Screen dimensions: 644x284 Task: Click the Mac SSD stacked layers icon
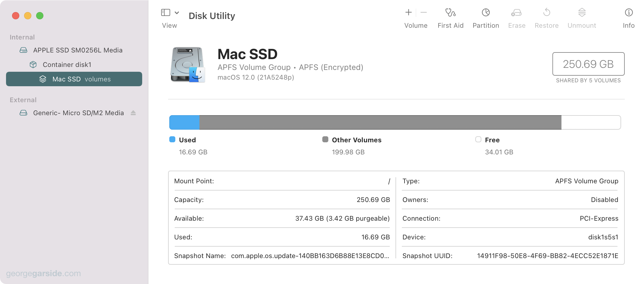(43, 79)
